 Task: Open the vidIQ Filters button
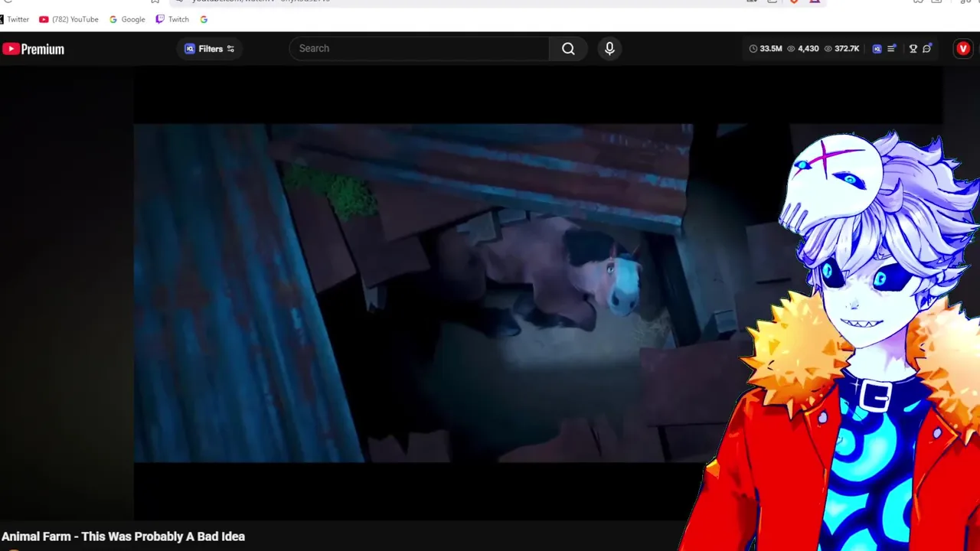point(210,49)
